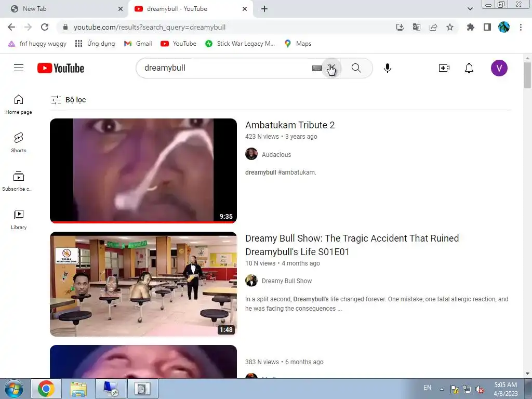Select the dreamybull - YouTube tab
The image size is (532, 399).
coord(190,9)
